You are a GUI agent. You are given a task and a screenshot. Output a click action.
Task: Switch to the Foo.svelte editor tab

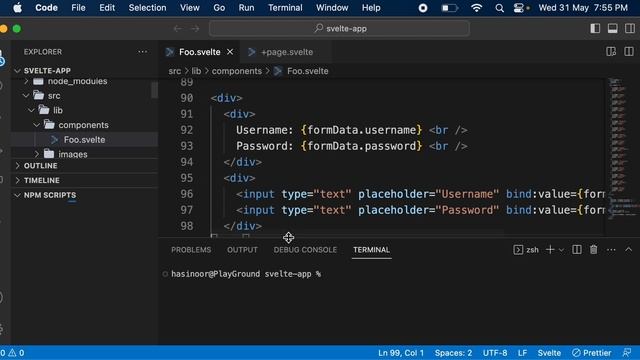point(199,52)
